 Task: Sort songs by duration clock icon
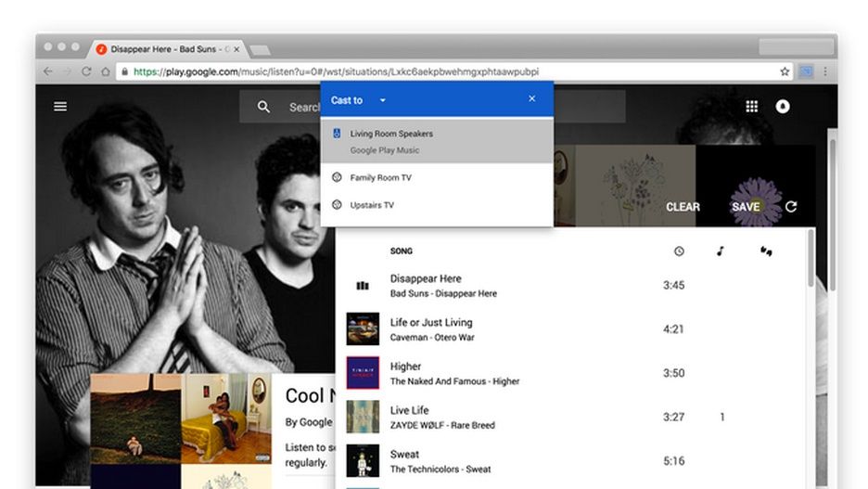[x=679, y=251]
